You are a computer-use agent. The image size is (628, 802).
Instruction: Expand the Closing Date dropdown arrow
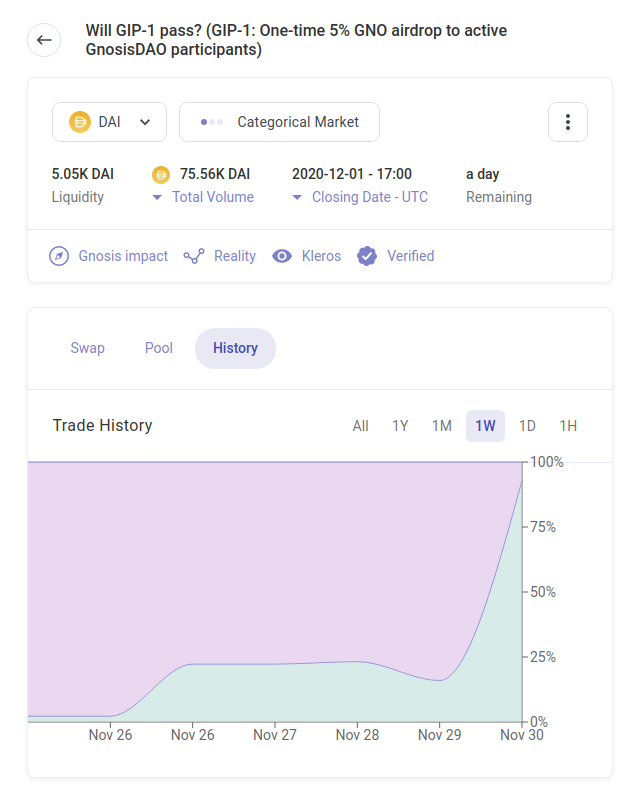click(x=297, y=197)
